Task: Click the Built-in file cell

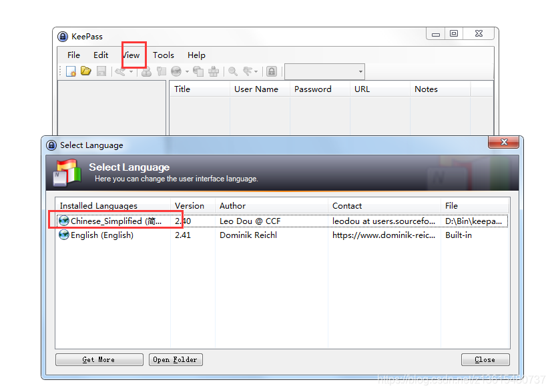Action: click(459, 235)
